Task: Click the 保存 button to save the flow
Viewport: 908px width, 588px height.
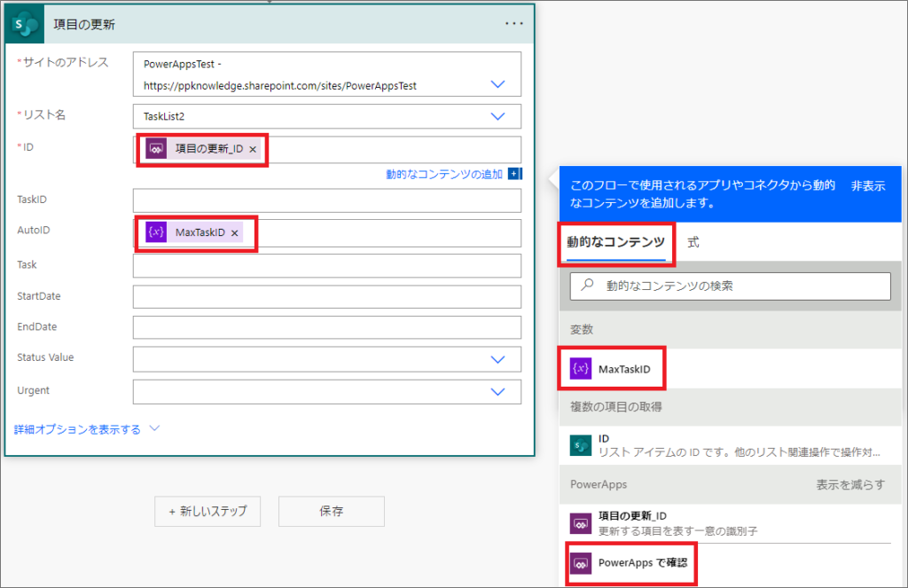Action: point(331,511)
